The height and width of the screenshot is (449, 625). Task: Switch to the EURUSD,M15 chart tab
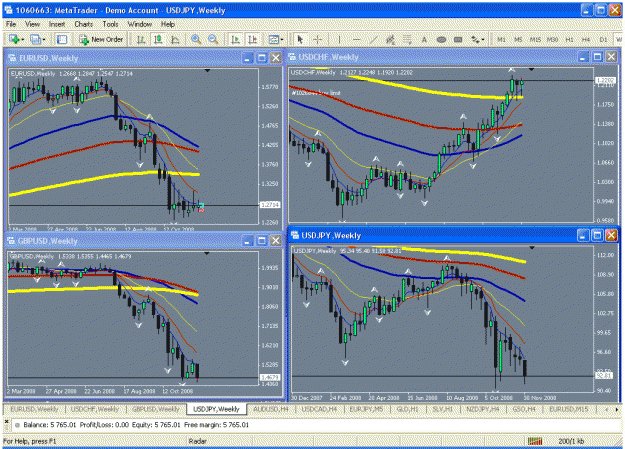point(568,409)
